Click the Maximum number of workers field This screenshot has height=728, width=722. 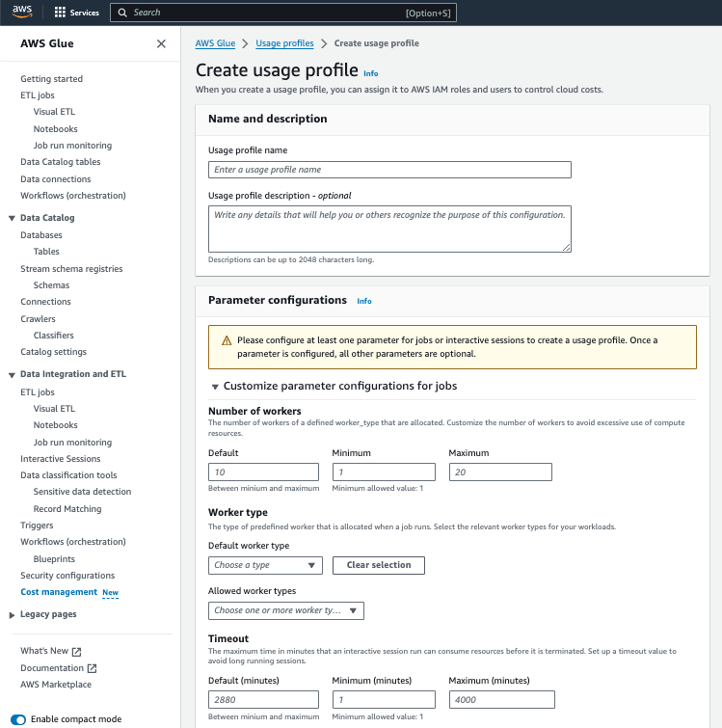500,472
